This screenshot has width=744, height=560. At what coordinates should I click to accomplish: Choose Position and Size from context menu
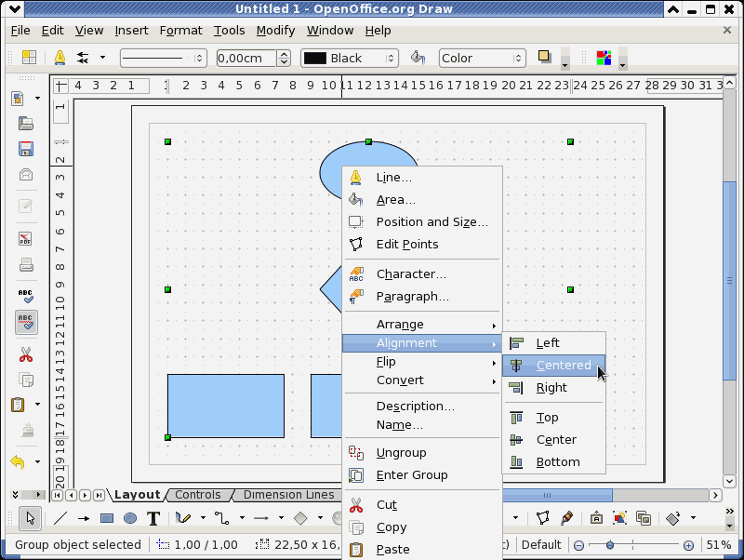[x=421, y=222]
